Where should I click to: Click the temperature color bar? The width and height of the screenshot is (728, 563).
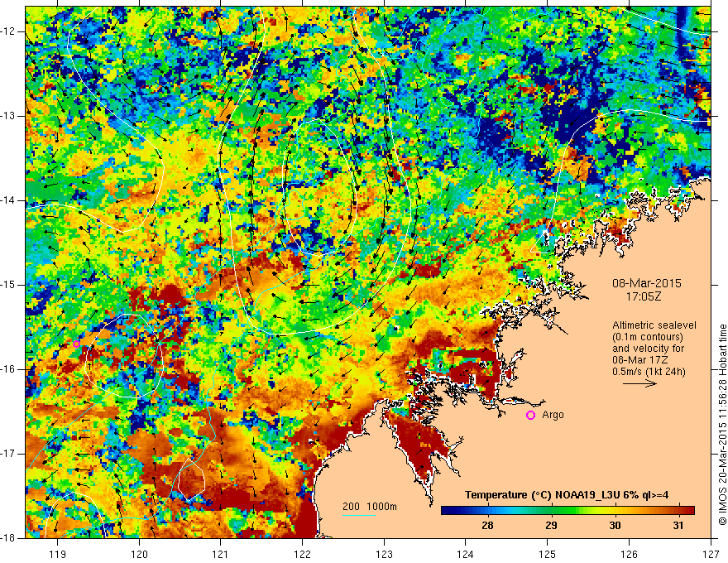point(568,511)
